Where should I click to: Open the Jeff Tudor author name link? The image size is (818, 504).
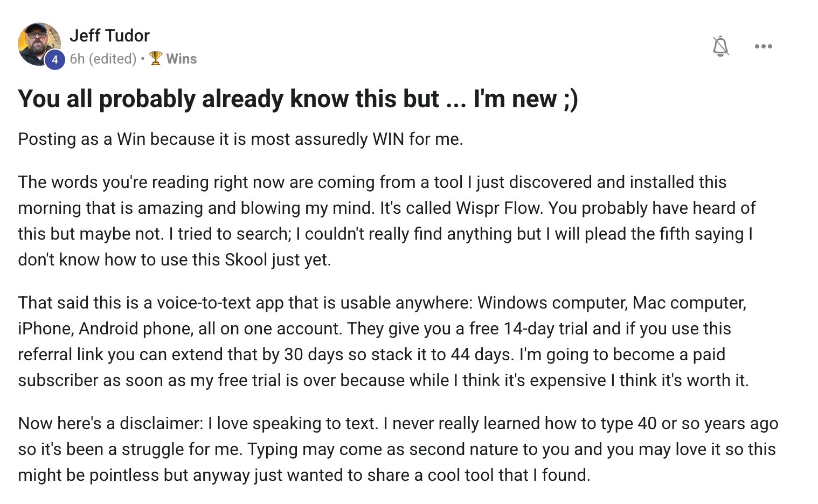(x=109, y=36)
